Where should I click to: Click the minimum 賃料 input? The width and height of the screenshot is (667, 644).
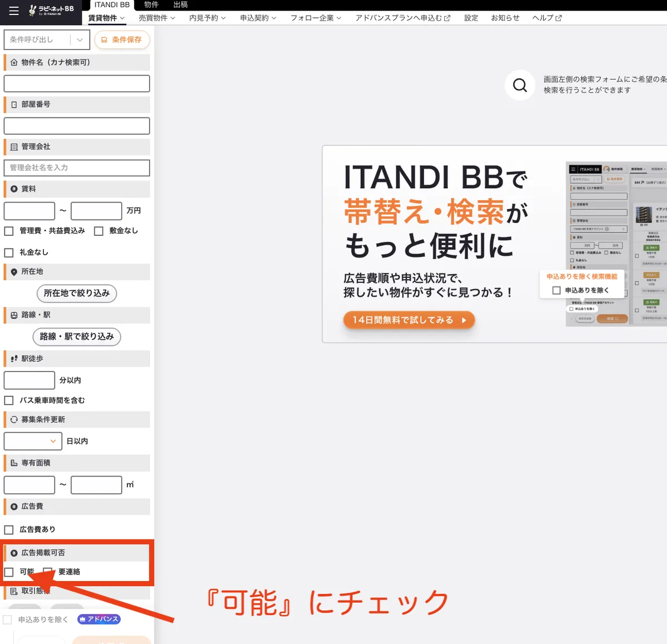[x=29, y=211]
